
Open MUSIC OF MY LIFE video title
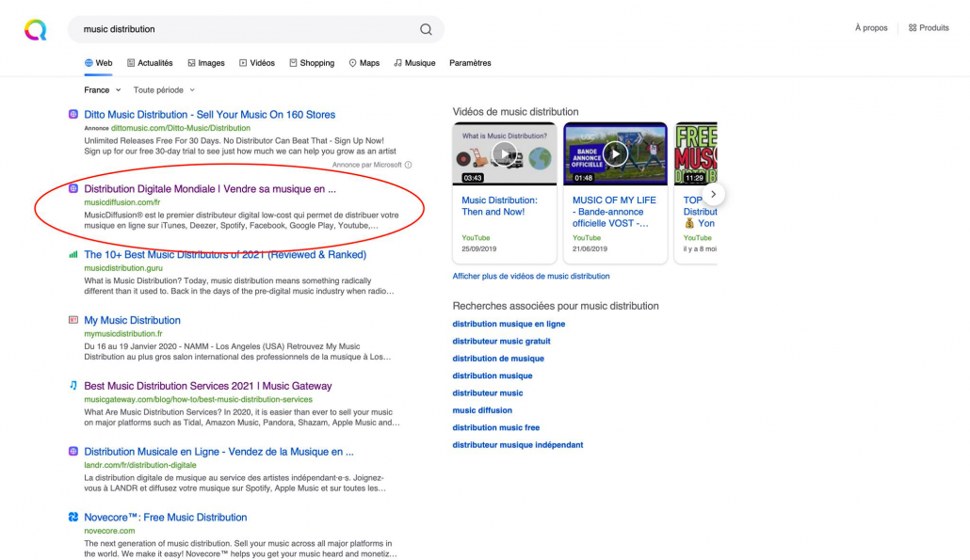(x=614, y=212)
